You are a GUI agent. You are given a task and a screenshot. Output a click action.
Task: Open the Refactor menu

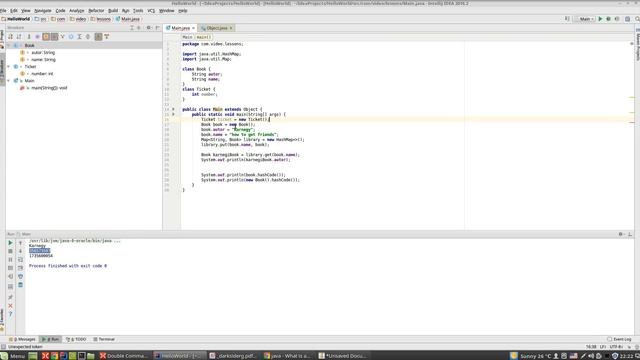click(96, 11)
